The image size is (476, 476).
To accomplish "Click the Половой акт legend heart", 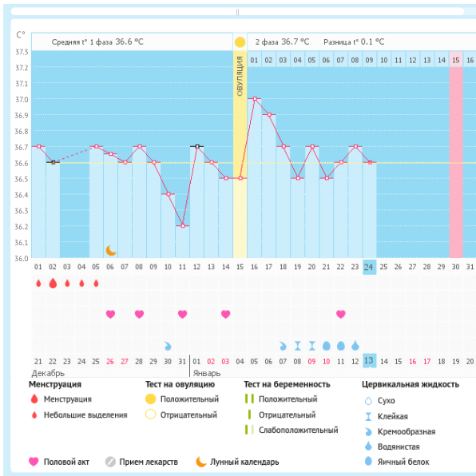I will point(34,462).
